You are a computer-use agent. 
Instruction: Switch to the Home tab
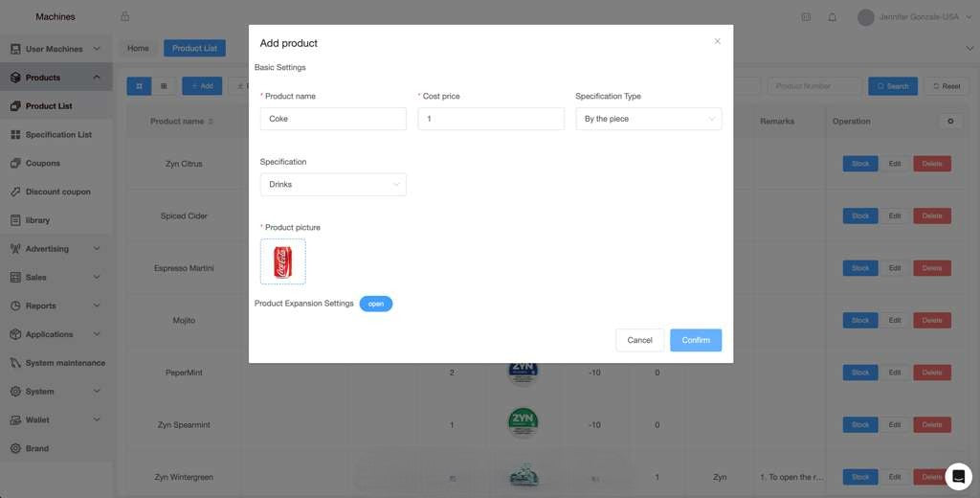138,48
